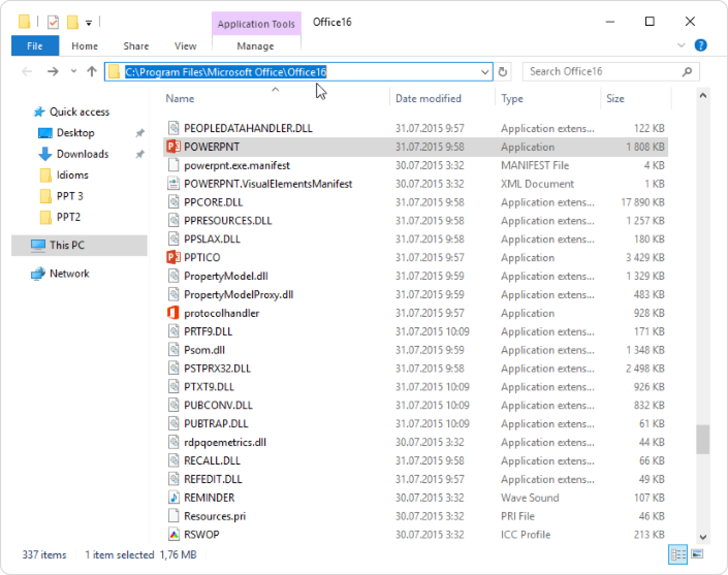Open the Share ribbon tab
This screenshot has height=575, width=728.
(136, 46)
